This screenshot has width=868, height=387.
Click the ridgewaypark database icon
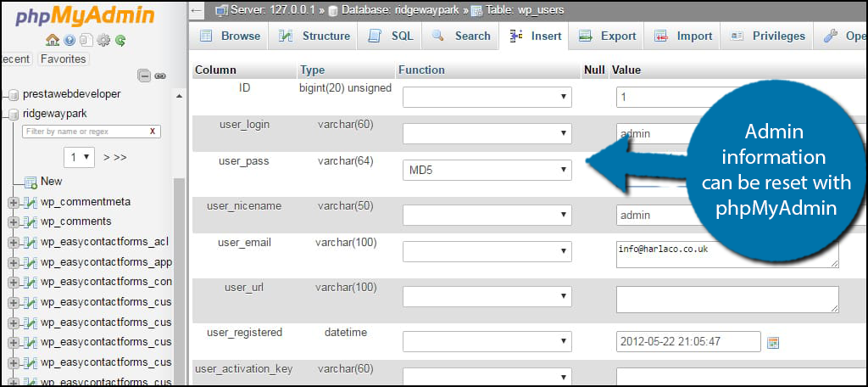14,115
